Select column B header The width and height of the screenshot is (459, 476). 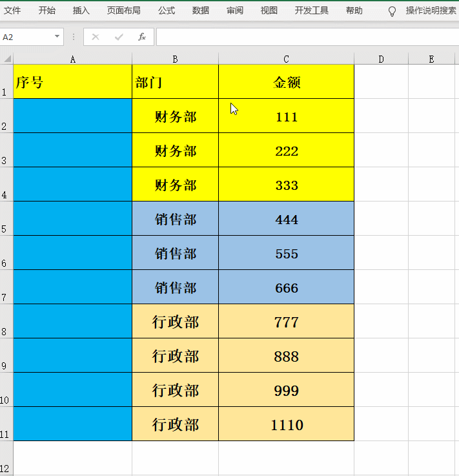(175, 59)
